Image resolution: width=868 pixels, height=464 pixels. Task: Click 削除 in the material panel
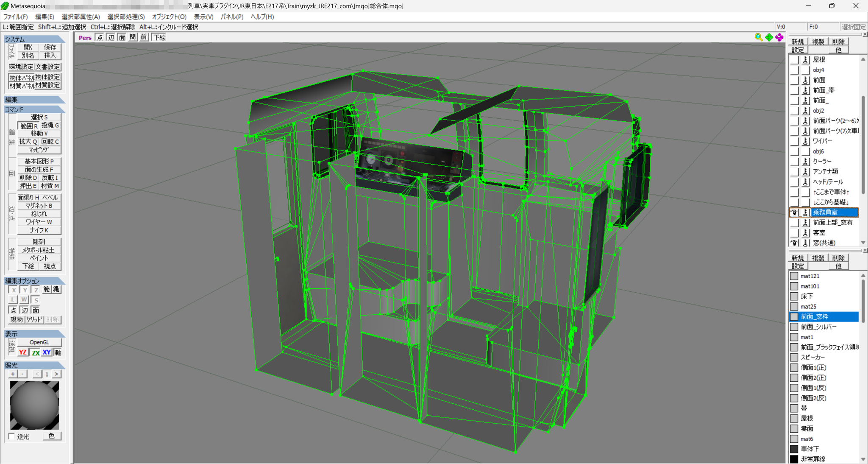pos(838,258)
